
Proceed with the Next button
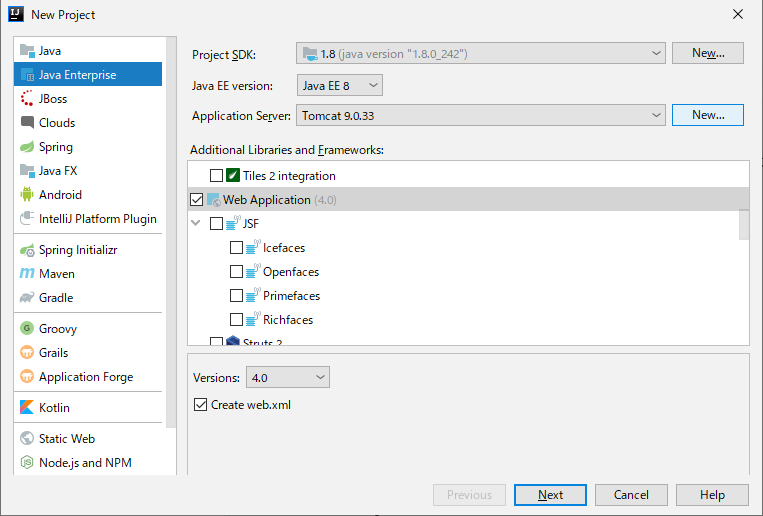pyautogui.click(x=550, y=495)
